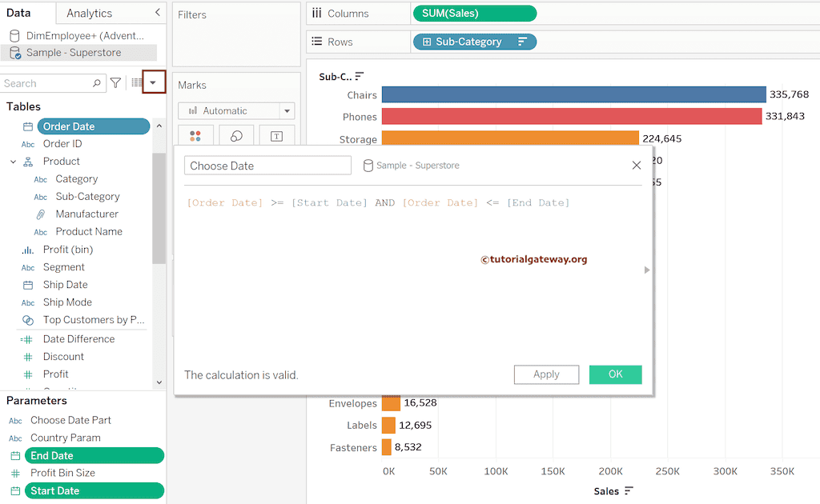The image size is (820, 504).
Task: Click the magnifier icon in the search box
Action: click(x=96, y=83)
